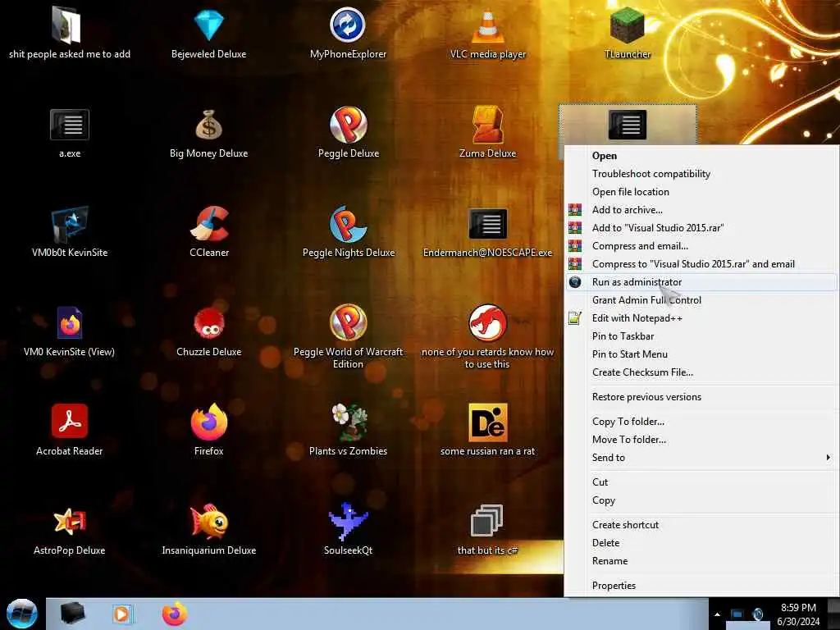Choose Delete in the context menu
The height and width of the screenshot is (630, 840).
[x=702, y=543]
